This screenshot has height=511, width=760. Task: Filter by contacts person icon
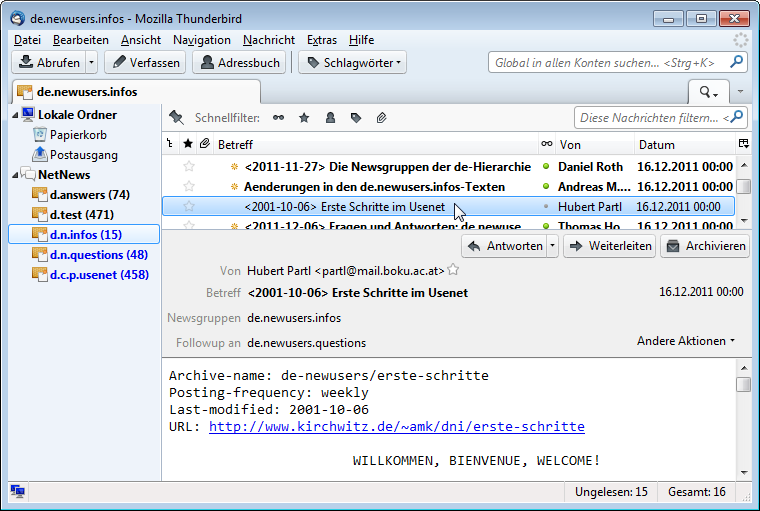(x=330, y=117)
